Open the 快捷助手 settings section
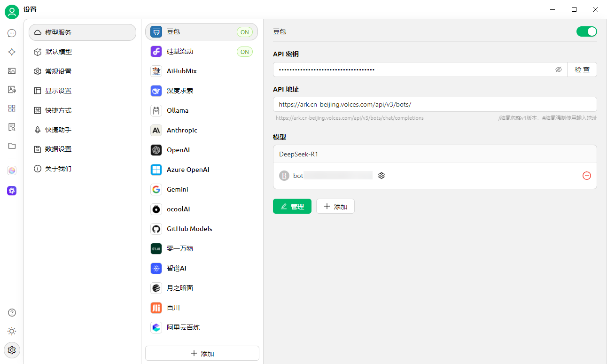 coord(82,130)
